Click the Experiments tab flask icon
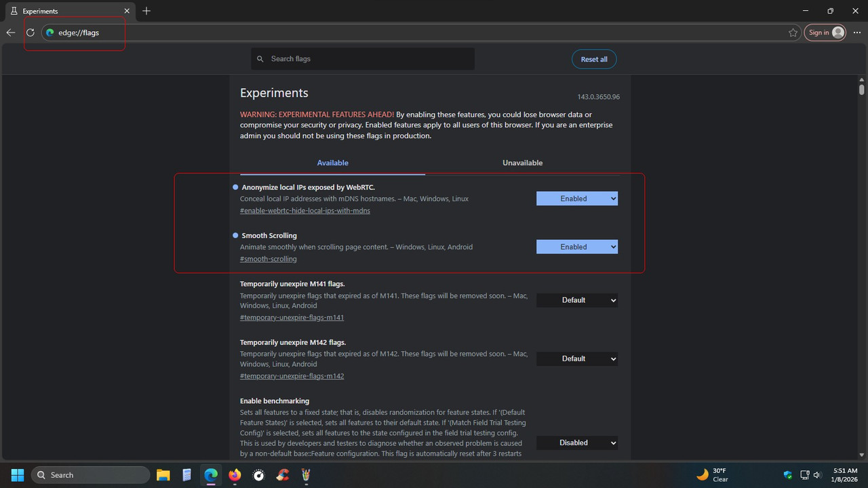Viewport: 868px width, 488px height. point(14,12)
